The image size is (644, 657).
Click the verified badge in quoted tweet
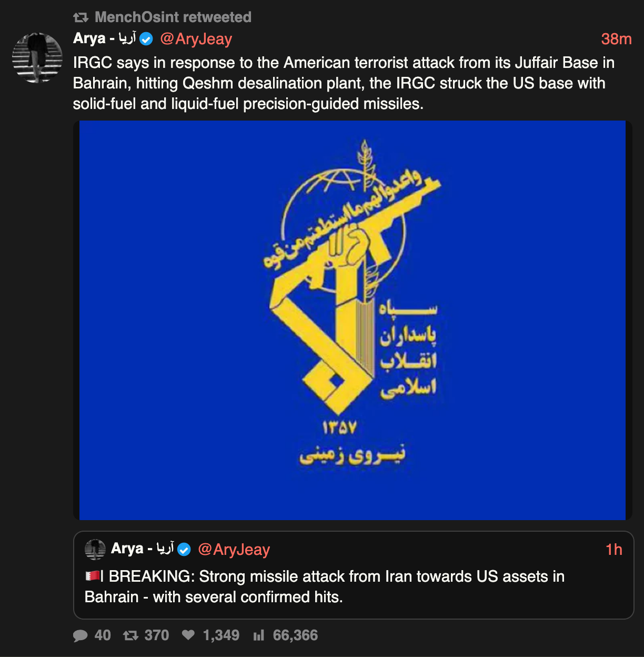(184, 550)
